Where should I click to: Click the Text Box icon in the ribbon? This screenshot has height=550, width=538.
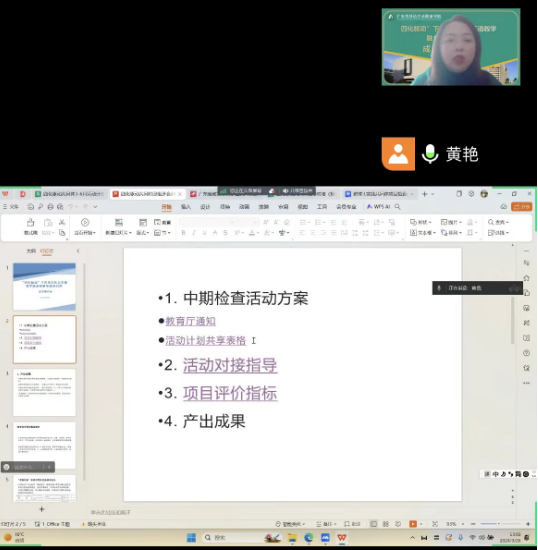click(413, 233)
